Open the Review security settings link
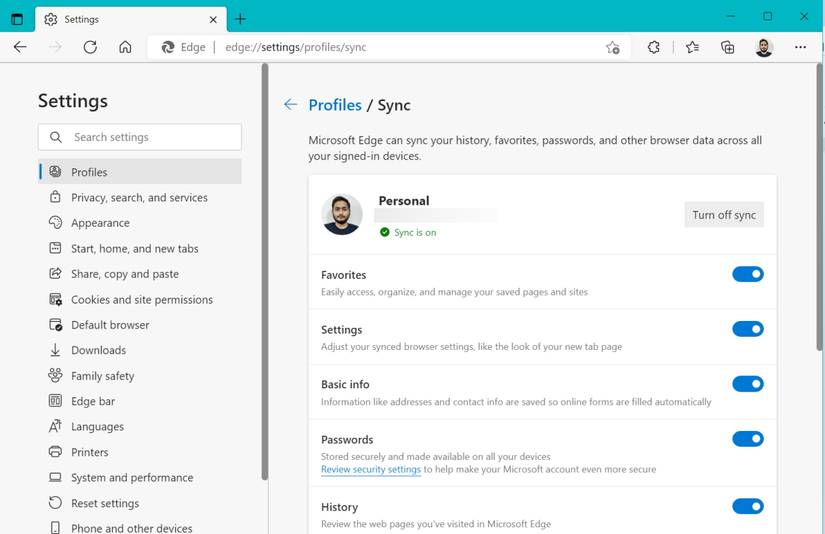Image resolution: width=825 pixels, height=534 pixels. [370, 469]
